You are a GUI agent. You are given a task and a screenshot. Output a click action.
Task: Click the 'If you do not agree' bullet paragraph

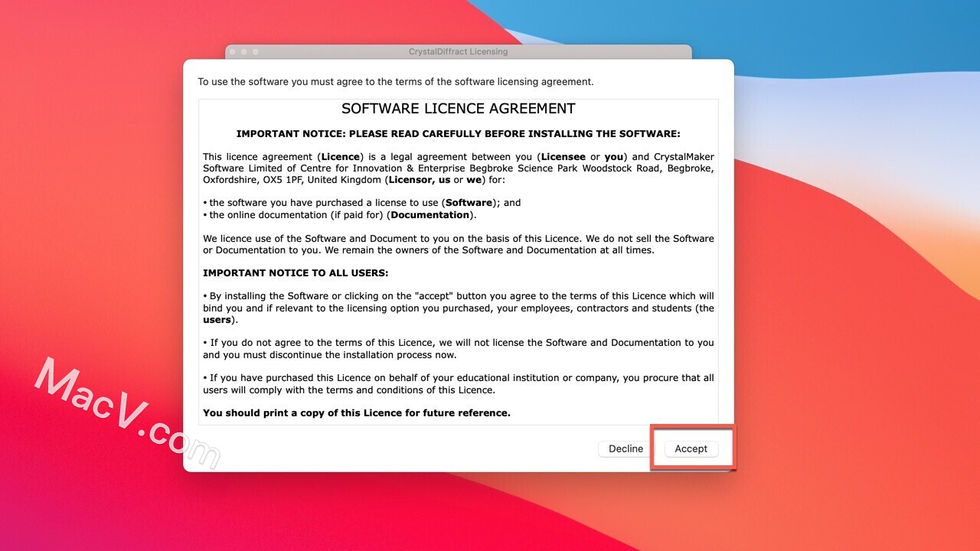458,348
